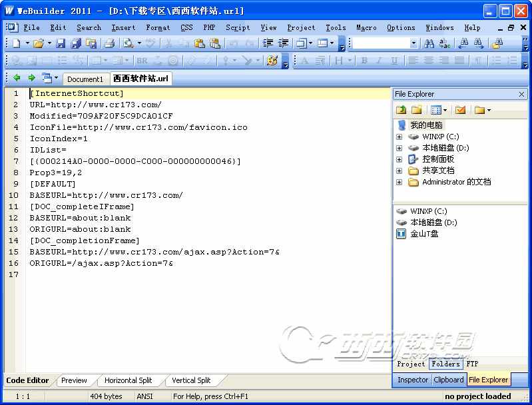
Task: Switch to the Project tab
Action: point(411,364)
